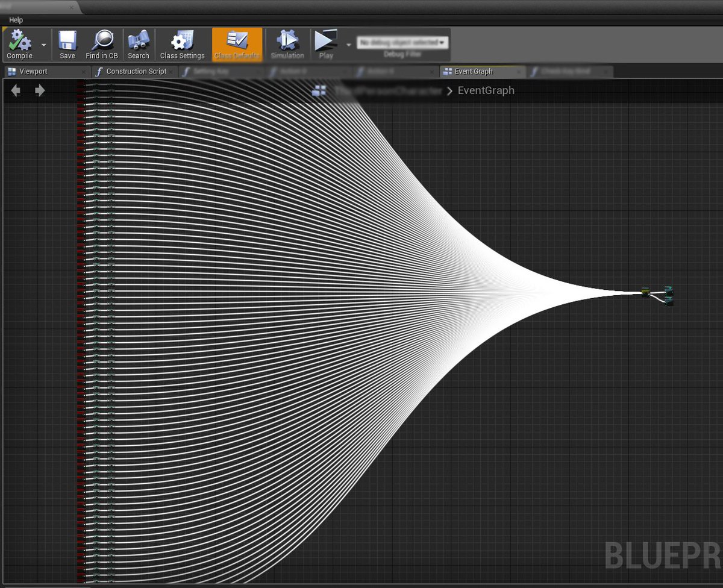Open the Help menu
Screen dimensions: 723x588
pyautogui.click(x=16, y=20)
